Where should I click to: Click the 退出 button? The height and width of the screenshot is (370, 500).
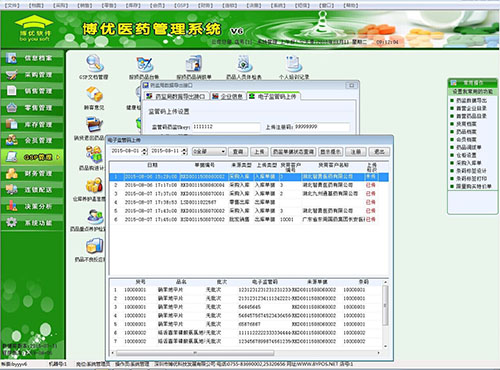379,152
